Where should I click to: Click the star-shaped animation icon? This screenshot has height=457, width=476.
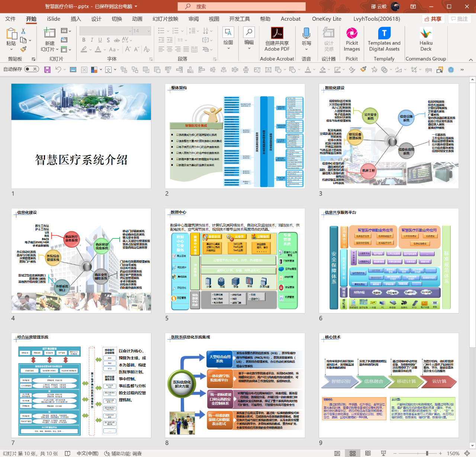[x=374, y=70]
